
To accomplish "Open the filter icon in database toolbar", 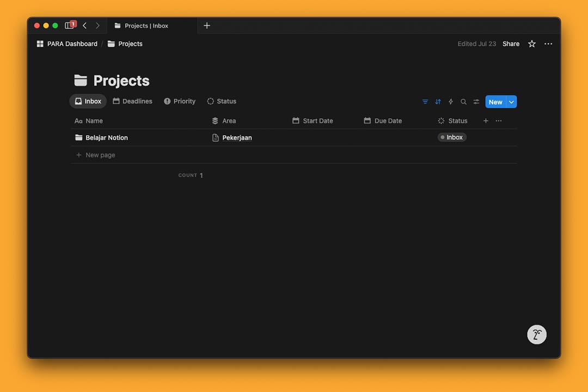I will pos(425,102).
